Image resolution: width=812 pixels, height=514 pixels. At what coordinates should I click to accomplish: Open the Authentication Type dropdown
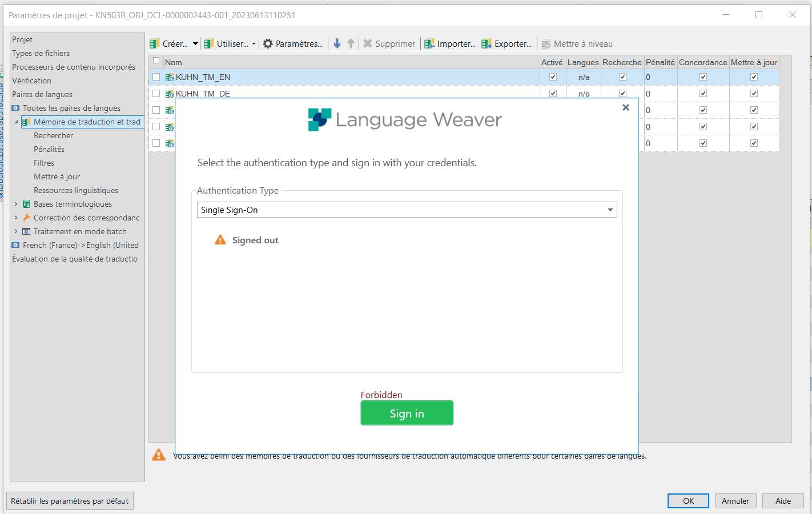click(x=609, y=210)
